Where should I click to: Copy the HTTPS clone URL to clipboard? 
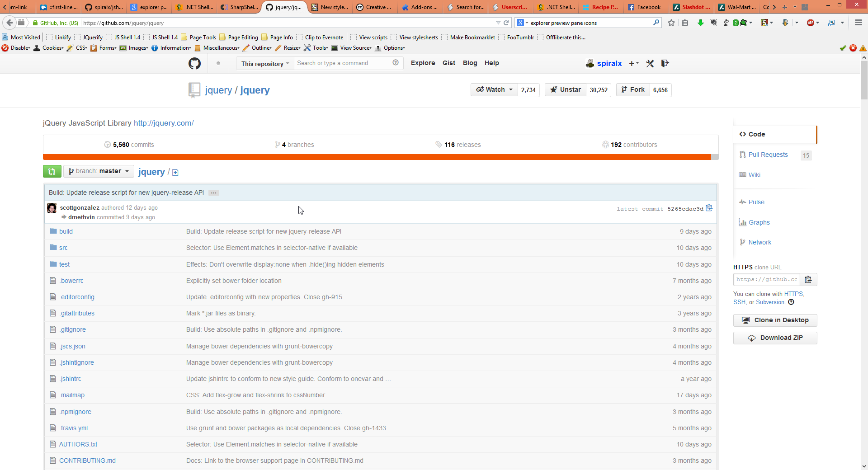(x=808, y=280)
